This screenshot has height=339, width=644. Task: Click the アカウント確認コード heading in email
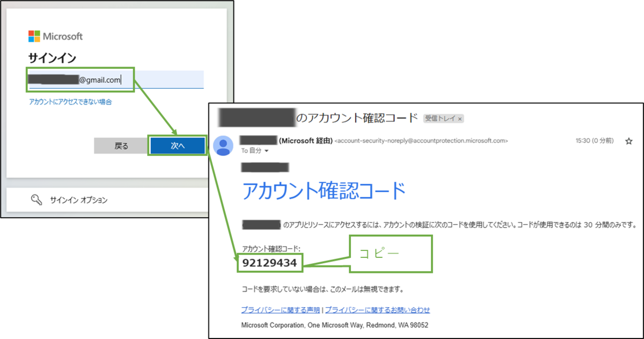tap(324, 191)
